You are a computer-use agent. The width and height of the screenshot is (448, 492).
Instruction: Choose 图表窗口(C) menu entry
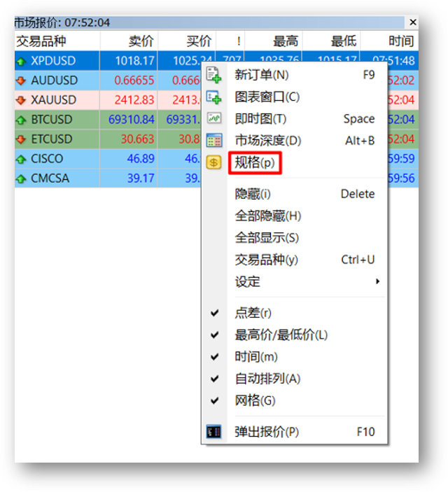coord(294,97)
